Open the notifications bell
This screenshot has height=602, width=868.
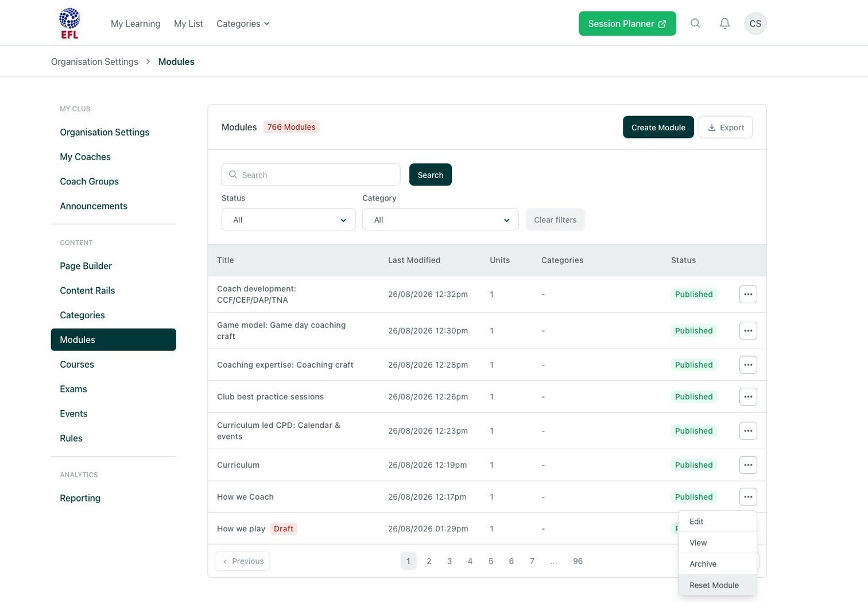(x=725, y=24)
